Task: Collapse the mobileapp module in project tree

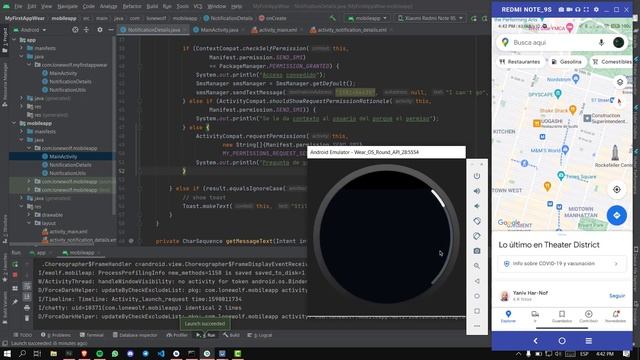Action: pos(14,123)
